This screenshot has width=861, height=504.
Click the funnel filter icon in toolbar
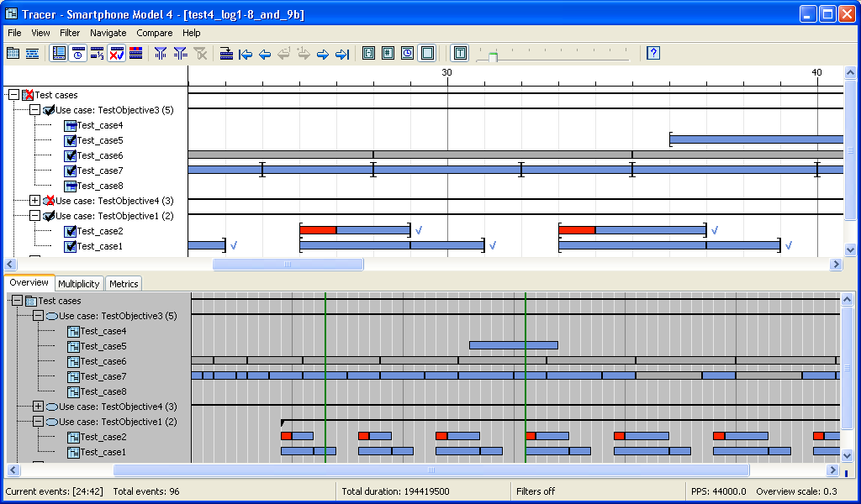tap(161, 54)
